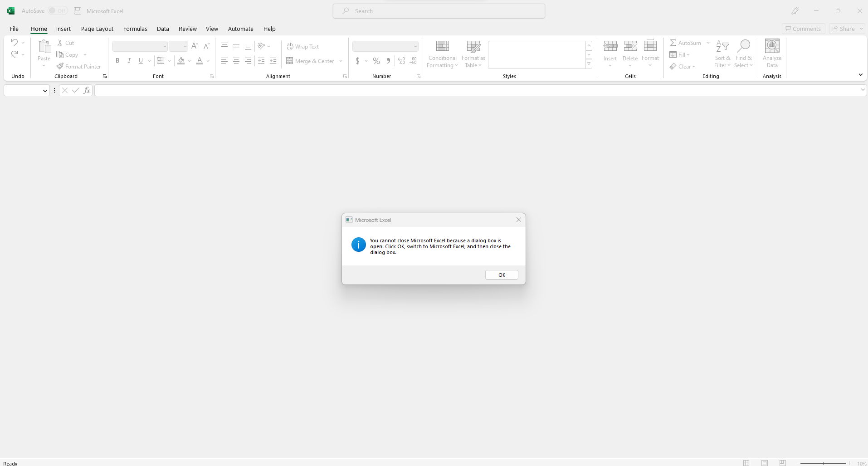868x466 pixels.
Task: Apply Percent Style format
Action: (x=376, y=61)
